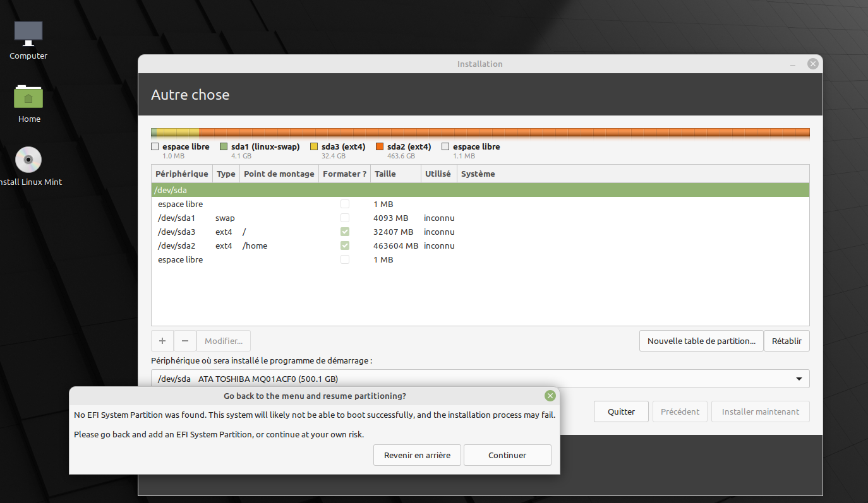Toggle format checkbox for /dev/sda2 /home

coord(344,246)
